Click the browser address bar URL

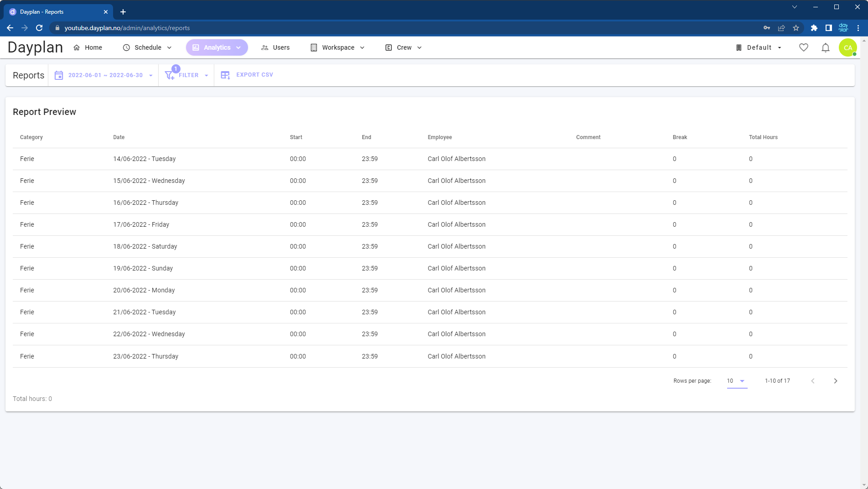click(127, 28)
